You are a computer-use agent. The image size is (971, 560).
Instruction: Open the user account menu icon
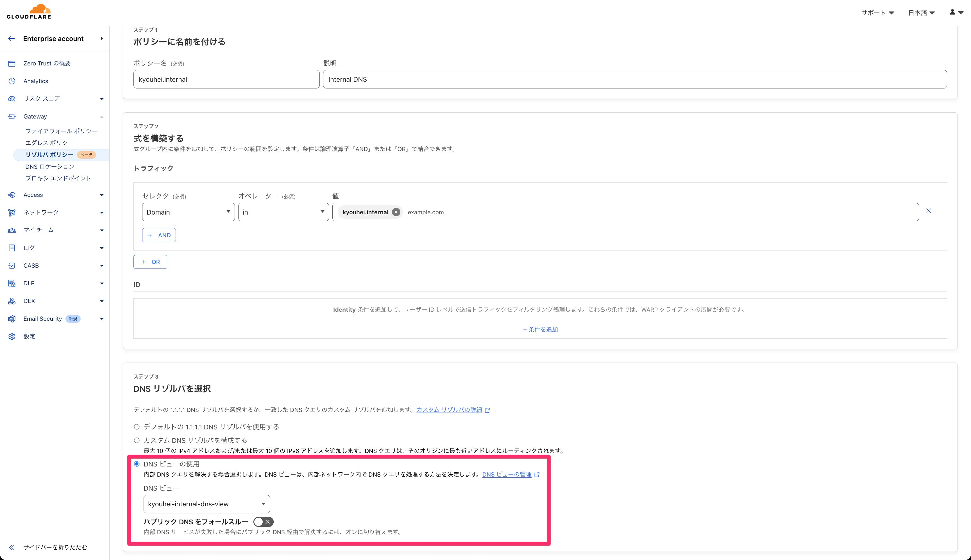(x=956, y=12)
